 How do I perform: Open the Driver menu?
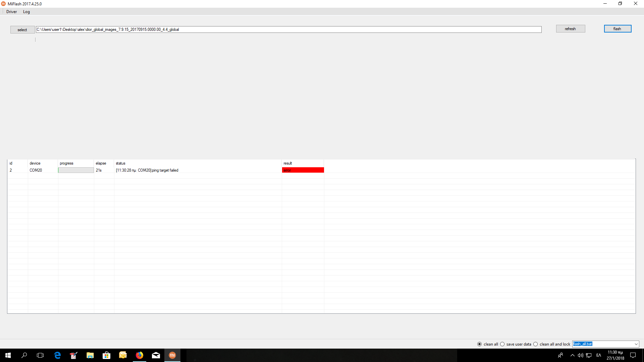coord(11,12)
